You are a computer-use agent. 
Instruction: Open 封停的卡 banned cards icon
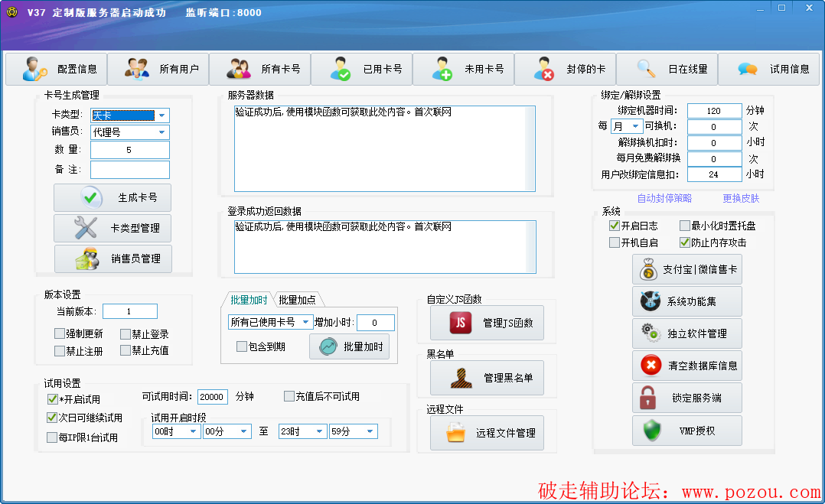pyautogui.click(x=543, y=69)
